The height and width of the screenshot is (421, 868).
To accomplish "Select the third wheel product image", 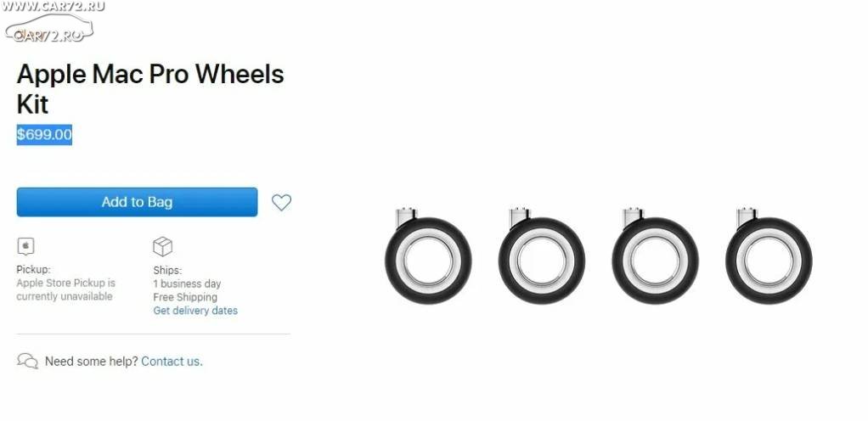I will (655, 256).
